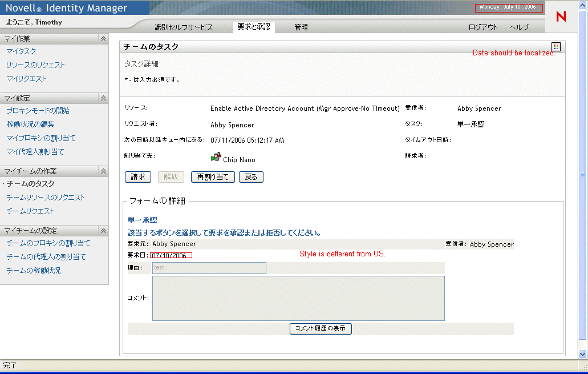Click the タスク詳細 heading
The height and width of the screenshot is (374, 588).
[141, 64]
